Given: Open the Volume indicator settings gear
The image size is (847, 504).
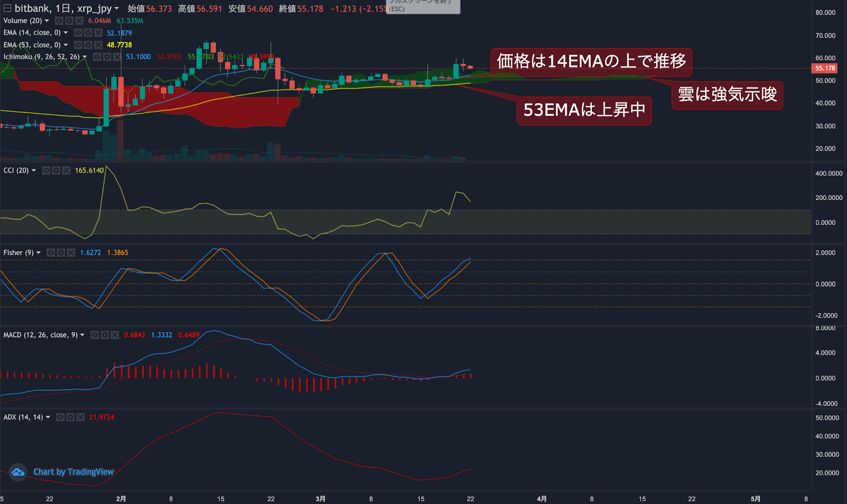Looking at the screenshot, I should click(x=69, y=21).
